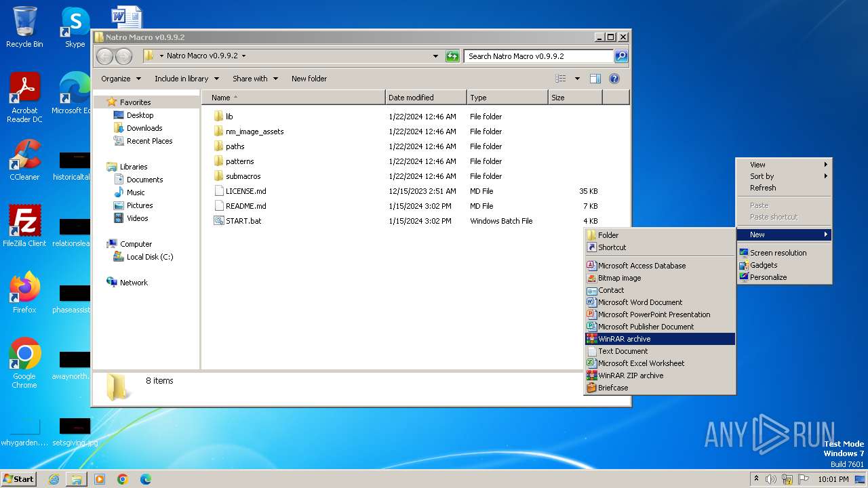
Task: Choose Bitmap image in New submenu
Action: point(660,278)
